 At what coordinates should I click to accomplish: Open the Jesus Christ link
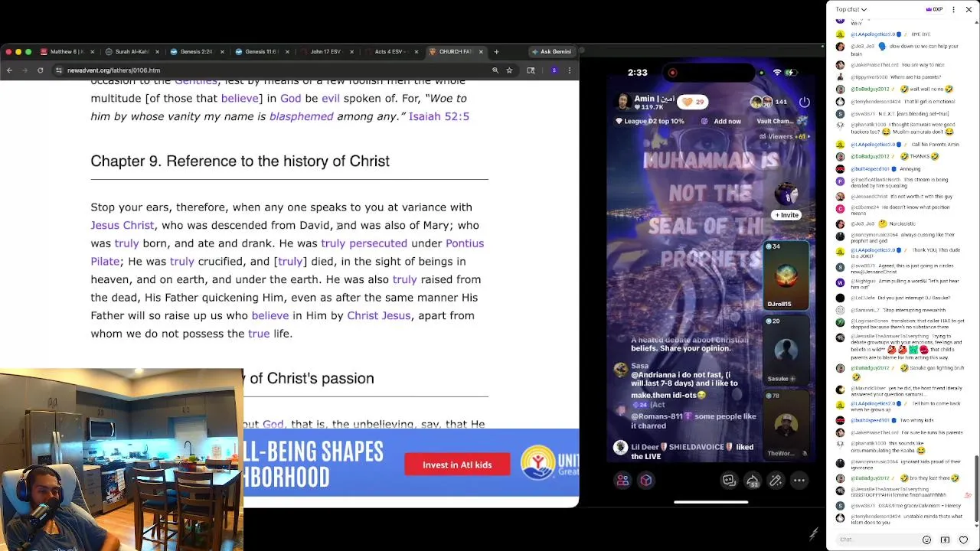coord(122,225)
